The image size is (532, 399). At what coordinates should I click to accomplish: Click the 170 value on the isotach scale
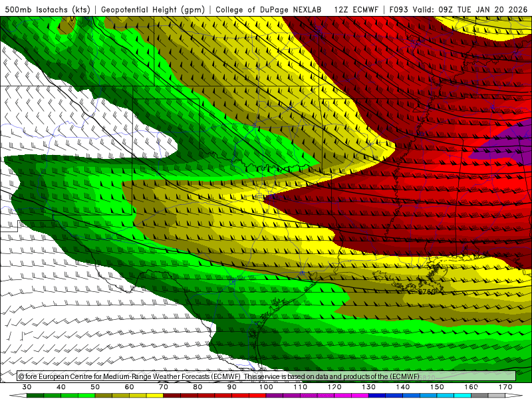(x=505, y=387)
